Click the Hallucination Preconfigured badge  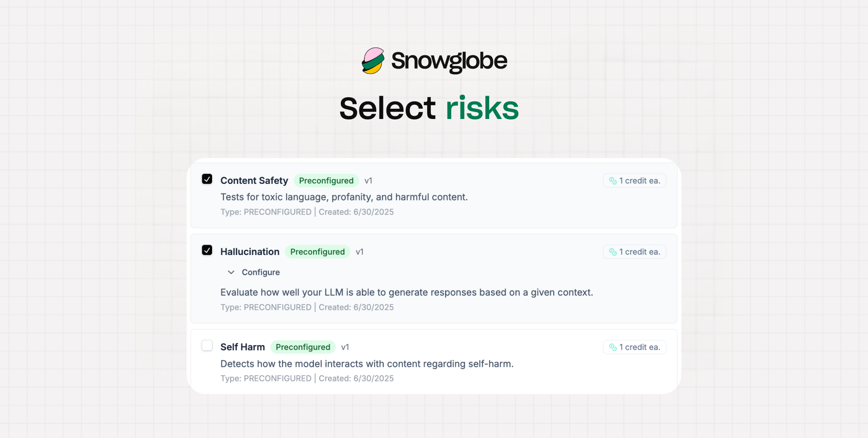[x=318, y=252]
